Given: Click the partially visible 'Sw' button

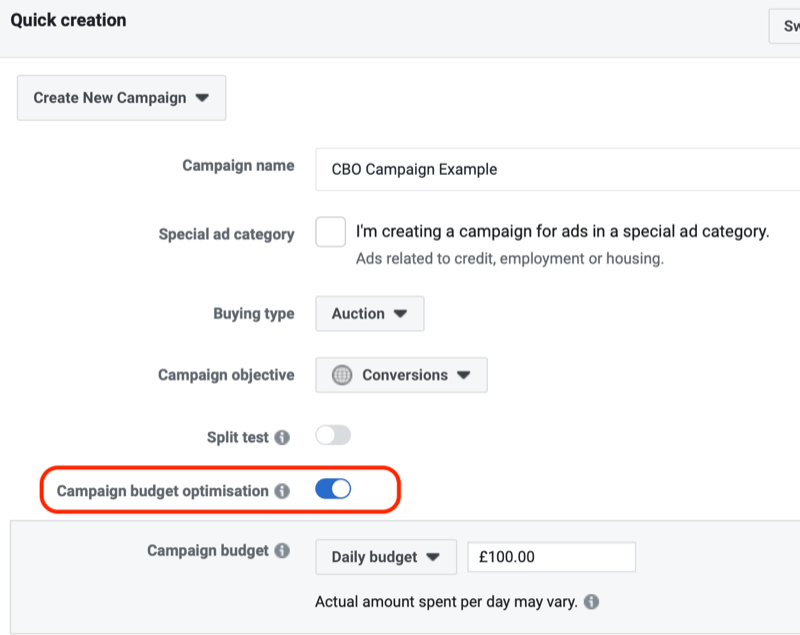Looking at the screenshot, I should point(785,26).
